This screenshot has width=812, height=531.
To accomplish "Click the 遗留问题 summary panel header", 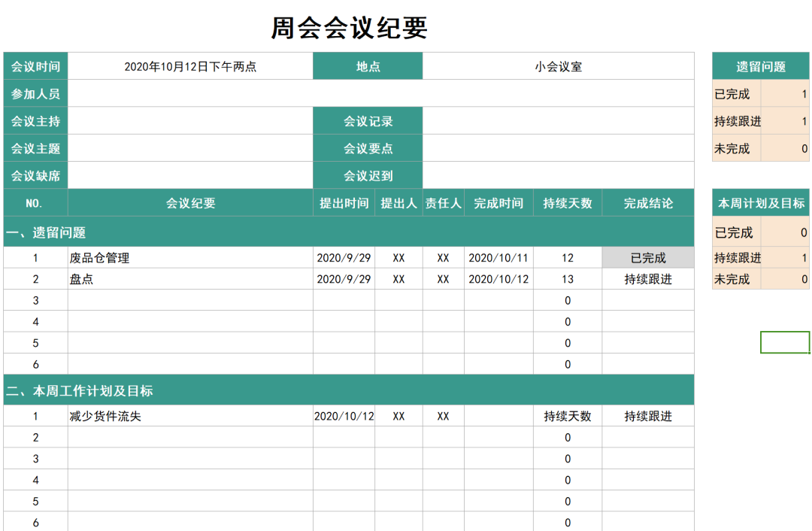I will pos(761,66).
